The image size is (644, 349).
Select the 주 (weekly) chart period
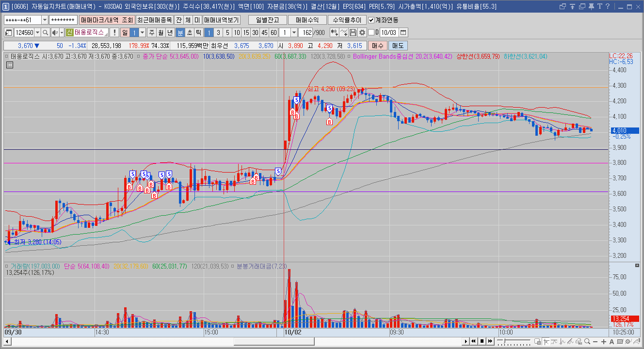(x=151, y=32)
